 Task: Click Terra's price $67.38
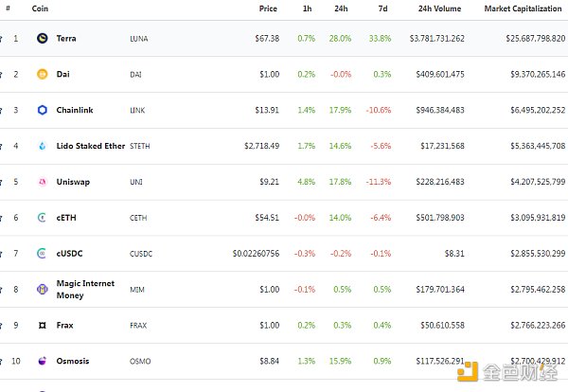tap(267, 38)
